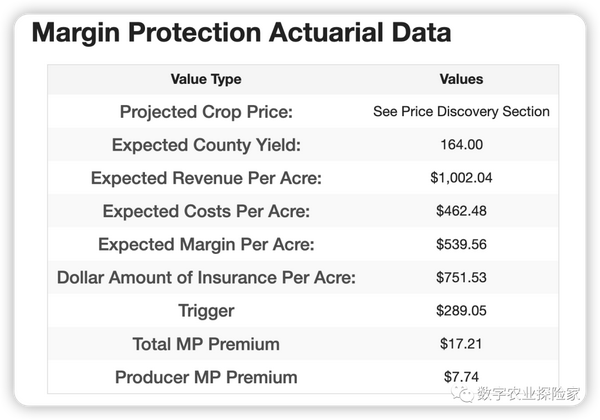The width and height of the screenshot is (600, 420).
Task: Select the "Expected Revenue Per Acre:" label
Action: [x=206, y=178]
